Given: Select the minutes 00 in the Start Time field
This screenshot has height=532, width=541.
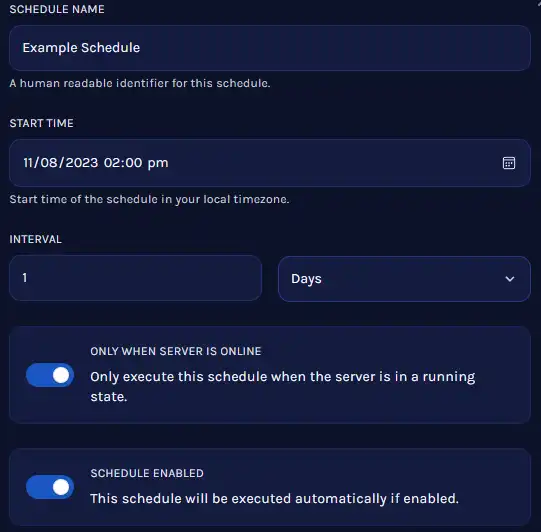Looking at the screenshot, I should pos(134,162).
